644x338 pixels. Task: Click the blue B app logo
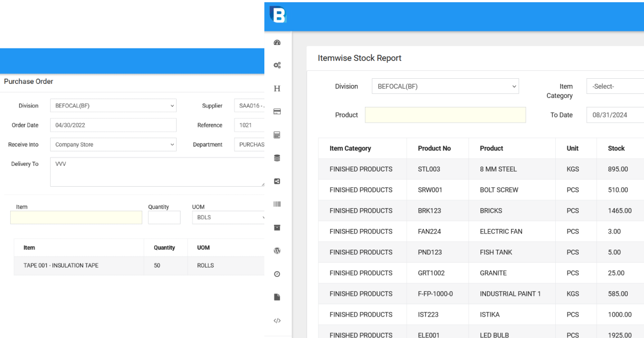[278, 14]
